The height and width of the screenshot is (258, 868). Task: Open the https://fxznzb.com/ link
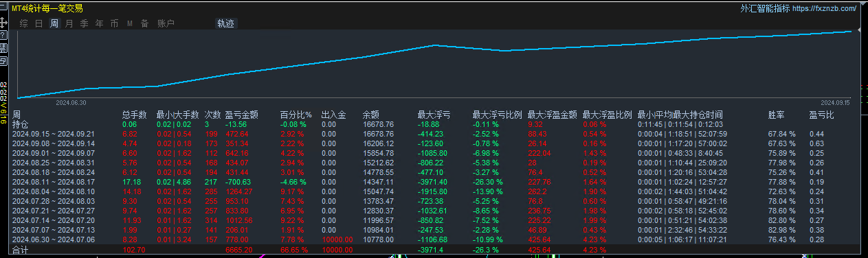824,8
